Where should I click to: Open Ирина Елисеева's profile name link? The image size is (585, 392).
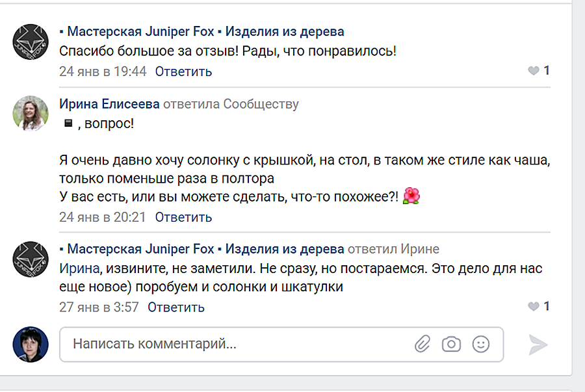click(109, 104)
